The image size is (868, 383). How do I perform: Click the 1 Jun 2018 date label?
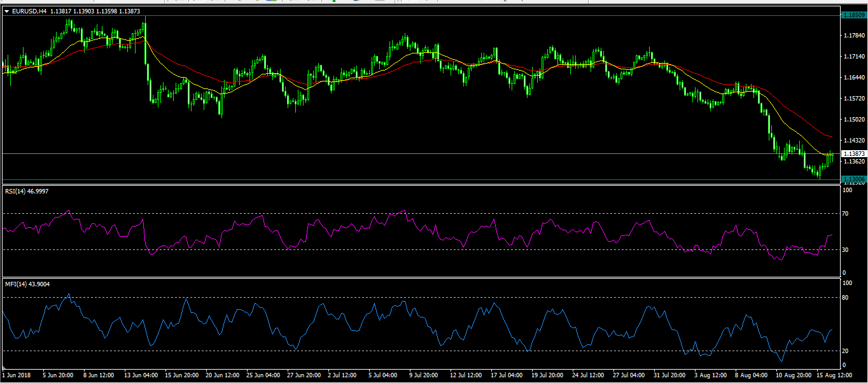16,375
